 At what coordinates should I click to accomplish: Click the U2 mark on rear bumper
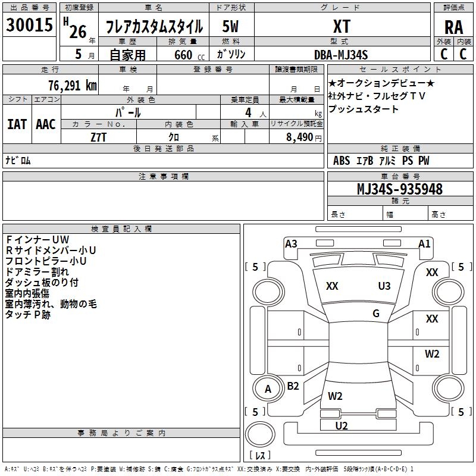(x=342, y=426)
